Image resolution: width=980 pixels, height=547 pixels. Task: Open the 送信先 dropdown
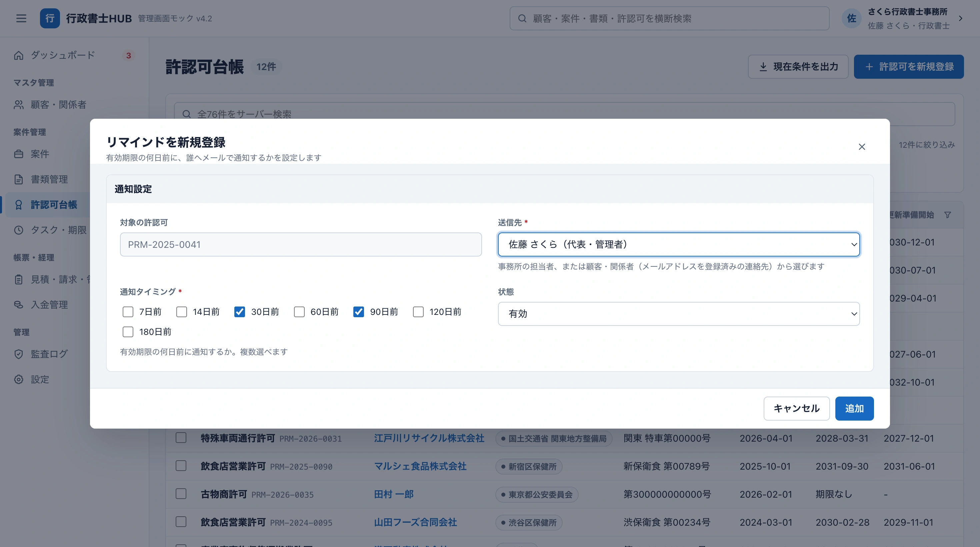point(679,244)
